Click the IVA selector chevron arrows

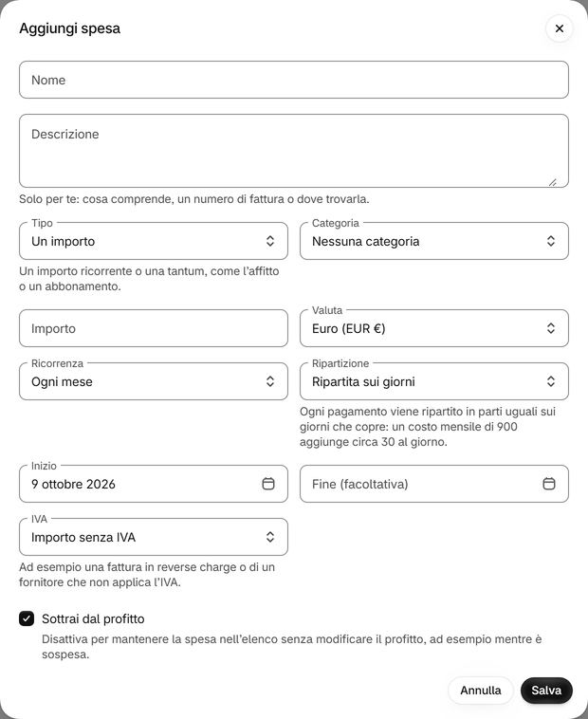(x=270, y=537)
